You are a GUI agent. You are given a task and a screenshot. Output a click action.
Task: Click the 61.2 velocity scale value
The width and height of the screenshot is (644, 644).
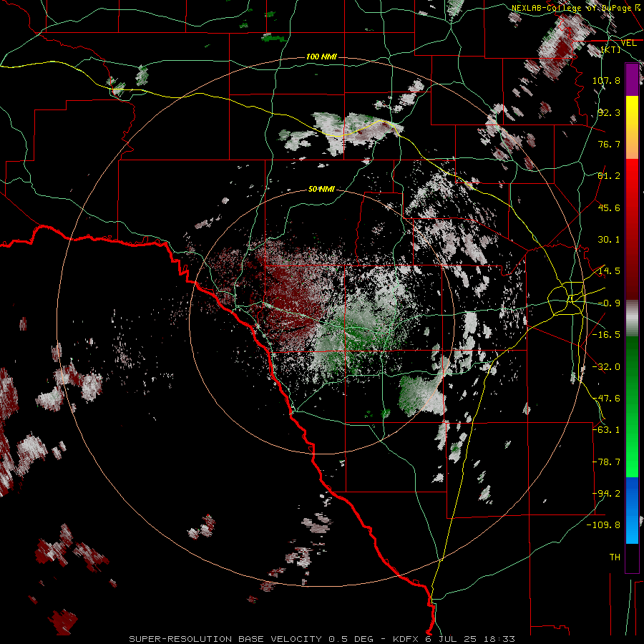click(x=609, y=176)
